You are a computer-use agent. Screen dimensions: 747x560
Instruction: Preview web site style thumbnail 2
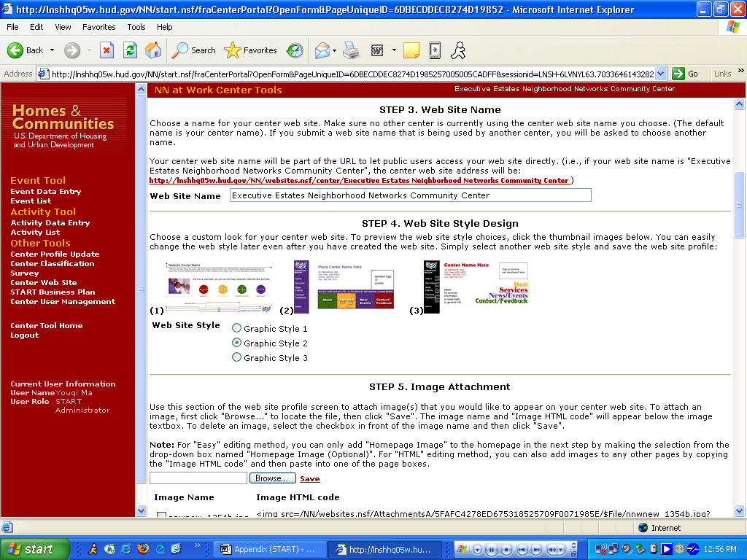[x=344, y=287]
